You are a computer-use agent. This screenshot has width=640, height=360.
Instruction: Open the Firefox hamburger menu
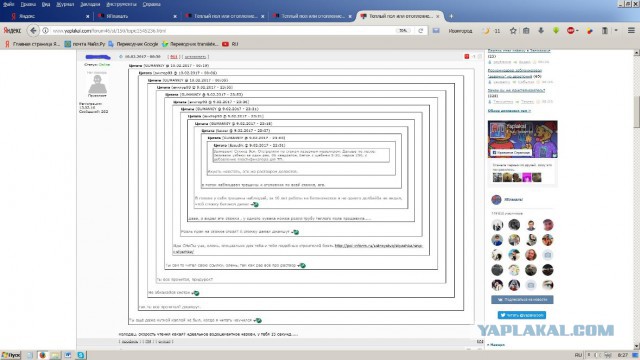pyautogui.click(x=631, y=31)
